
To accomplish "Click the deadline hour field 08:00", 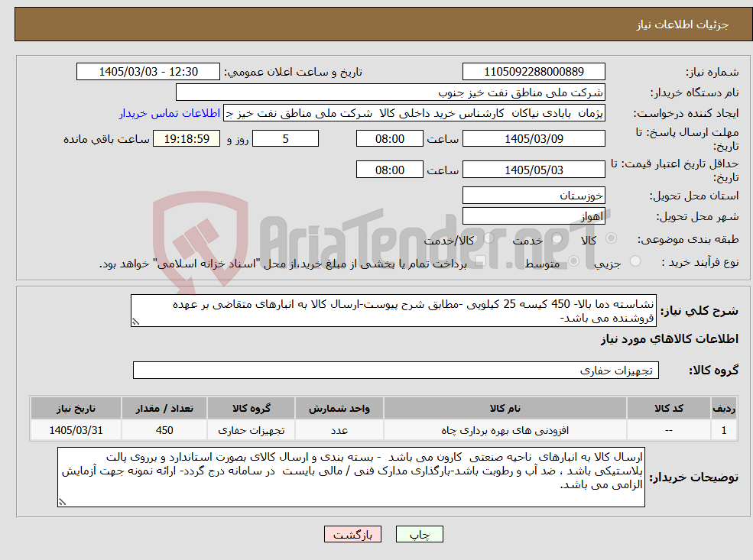I will (389, 139).
